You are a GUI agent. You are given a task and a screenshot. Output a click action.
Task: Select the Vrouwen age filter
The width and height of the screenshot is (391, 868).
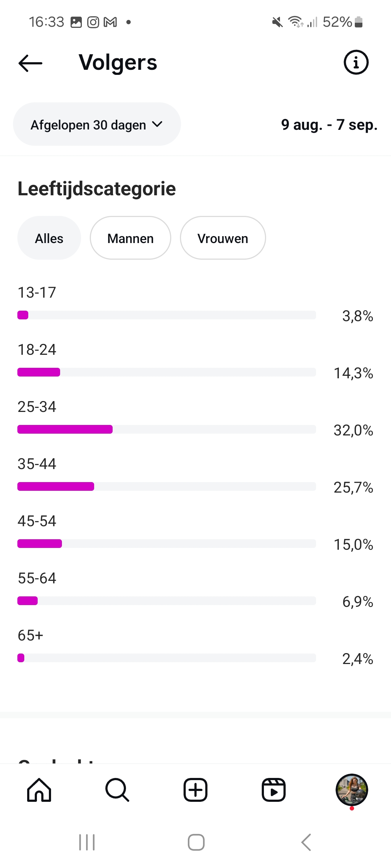tap(223, 238)
